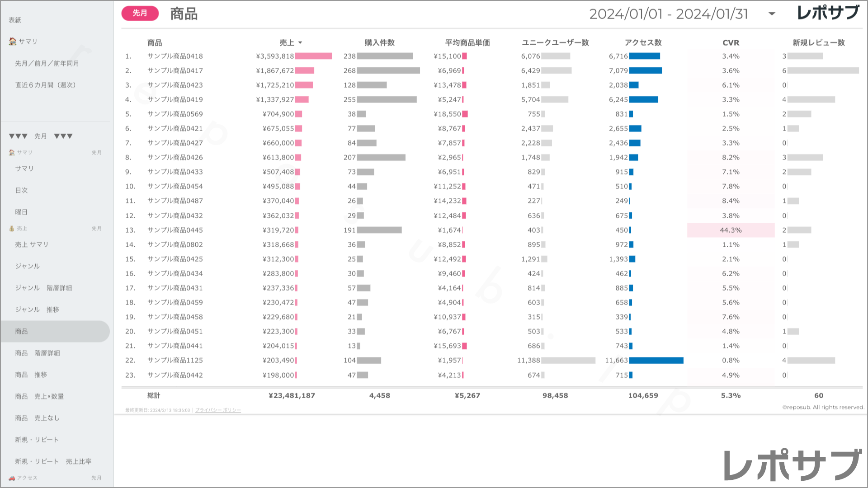Click the 11,388 unique users cell
868x488 pixels.
coord(529,360)
